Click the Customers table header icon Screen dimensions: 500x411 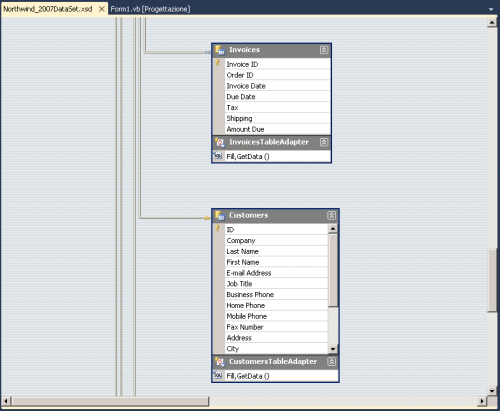point(220,216)
